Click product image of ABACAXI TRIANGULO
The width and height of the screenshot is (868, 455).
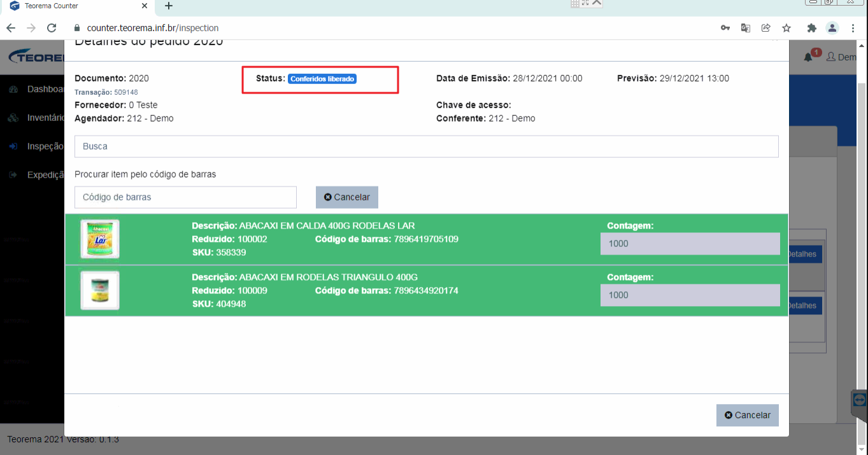click(x=100, y=290)
